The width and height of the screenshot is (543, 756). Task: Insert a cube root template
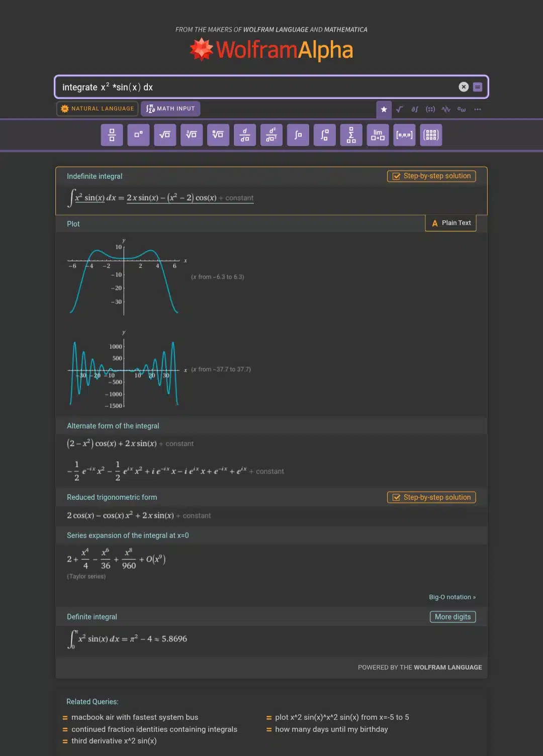tap(192, 135)
